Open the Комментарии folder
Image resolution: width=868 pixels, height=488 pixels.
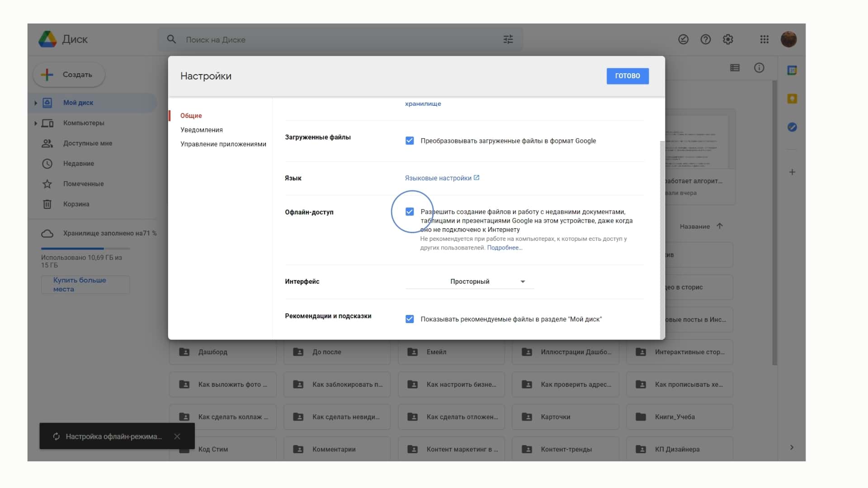point(337,449)
